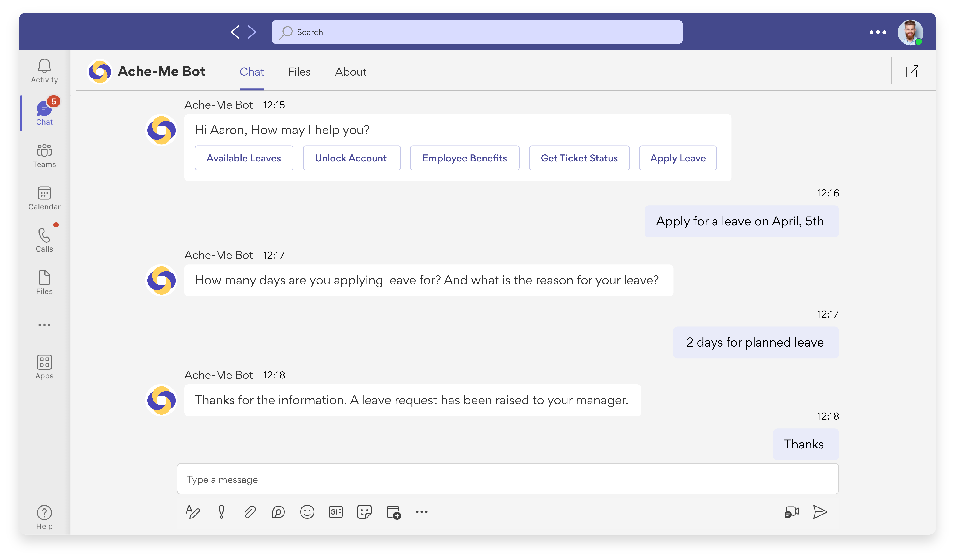Click the Help icon

click(x=44, y=513)
